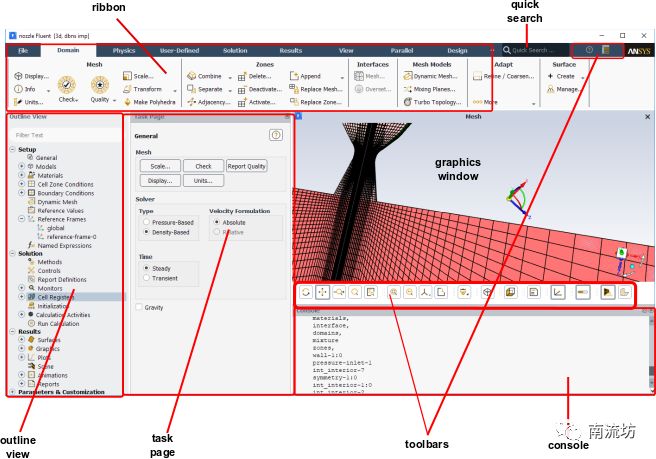Click the help icon in General task page
Screen dimensions: 656x459
click(x=276, y=134)
